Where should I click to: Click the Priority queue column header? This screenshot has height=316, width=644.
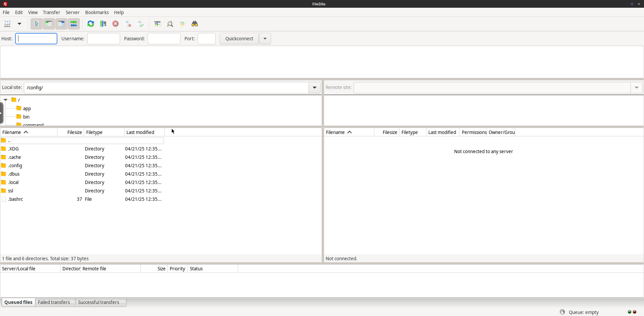coord(177,269)
